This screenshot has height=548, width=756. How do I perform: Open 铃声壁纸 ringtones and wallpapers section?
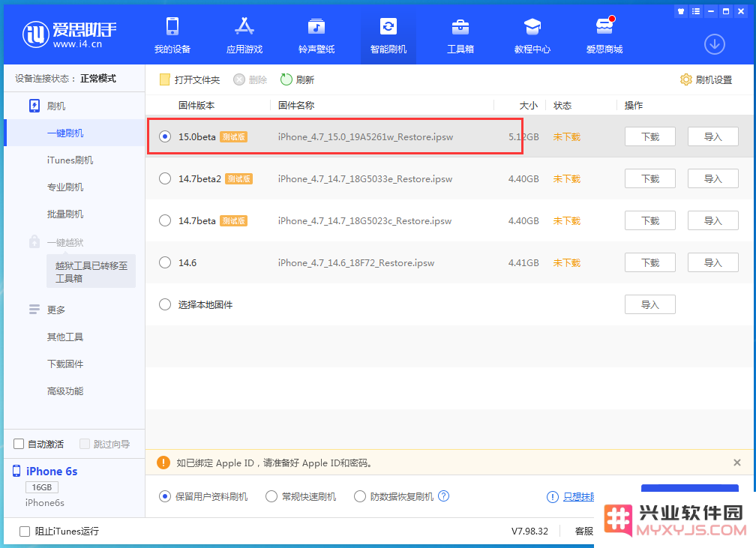tap(316, 36)
